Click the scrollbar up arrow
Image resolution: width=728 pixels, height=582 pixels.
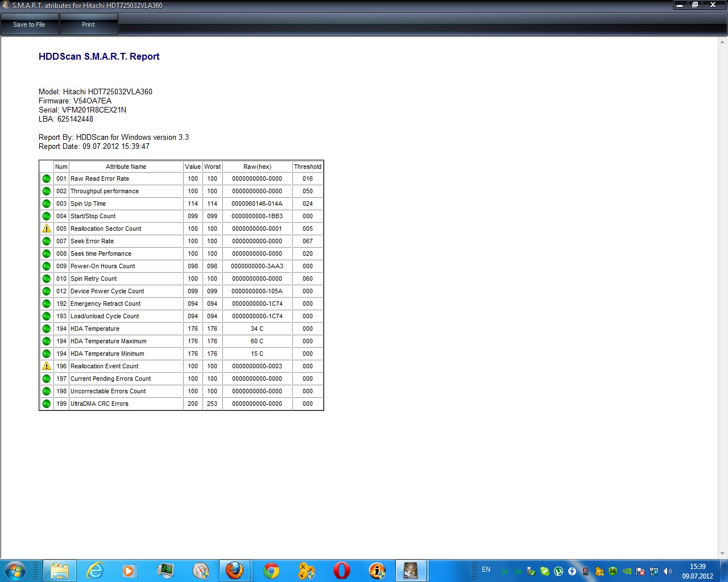tap(723, 43)
